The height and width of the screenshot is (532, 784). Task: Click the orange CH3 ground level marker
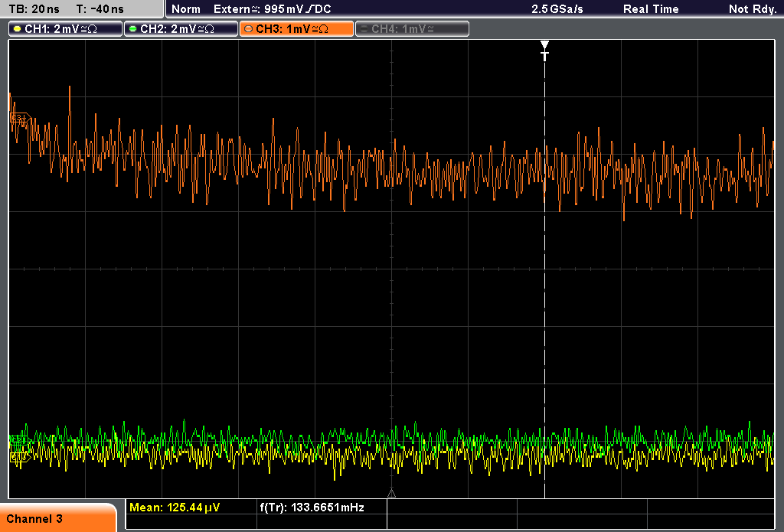(x=21, y=119)
